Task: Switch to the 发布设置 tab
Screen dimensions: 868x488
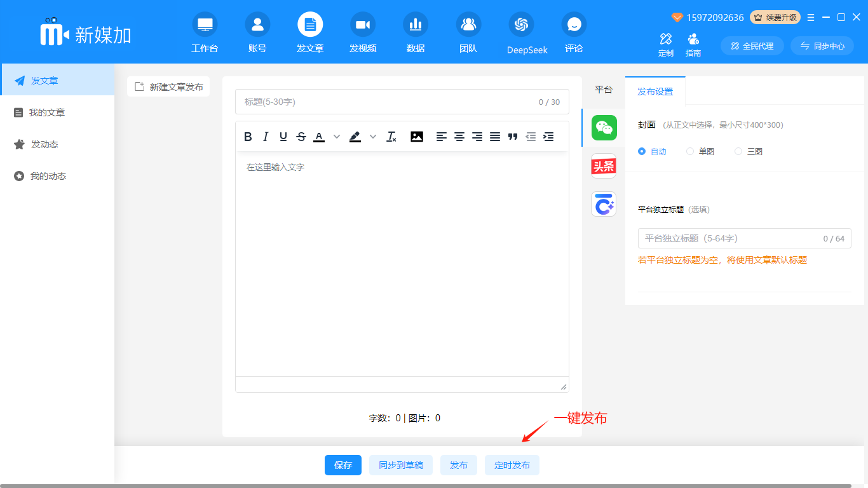Action: click(655, 91)
